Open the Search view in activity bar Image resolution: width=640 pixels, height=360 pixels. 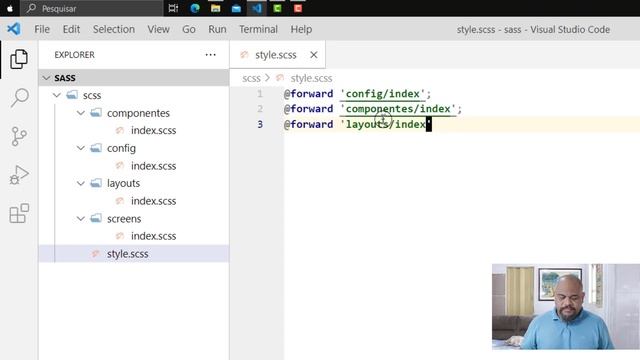tap(19, 98)
